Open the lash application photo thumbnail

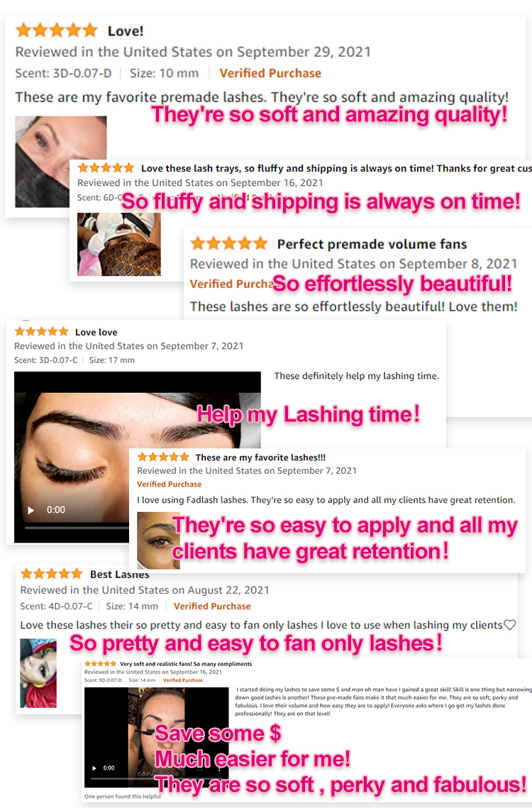[119, 244]
